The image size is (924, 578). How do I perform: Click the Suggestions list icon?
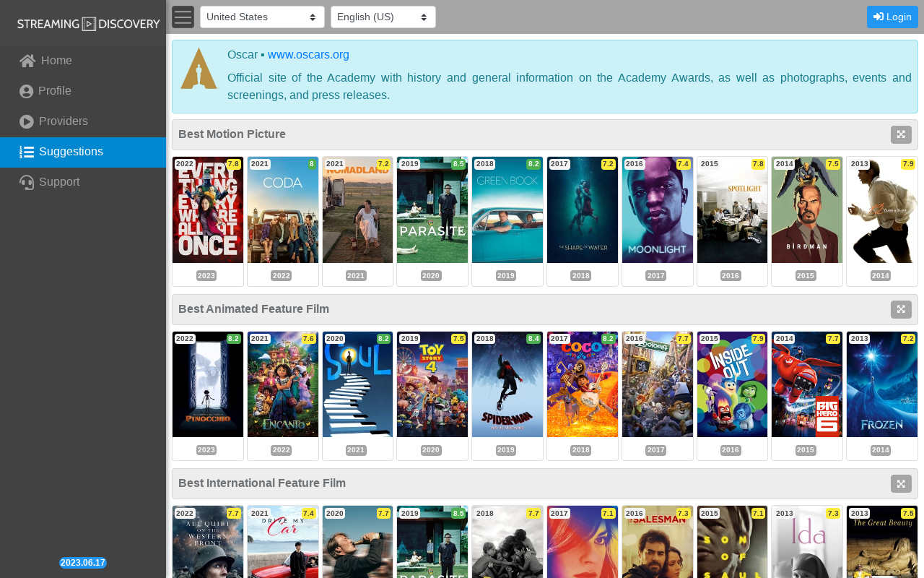(27, 152)
